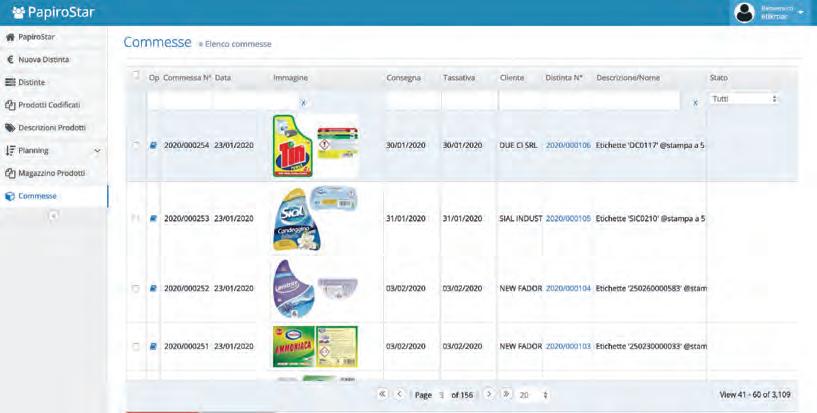
Task: Open Prodotti Codificati section
Action: point(53,105)
